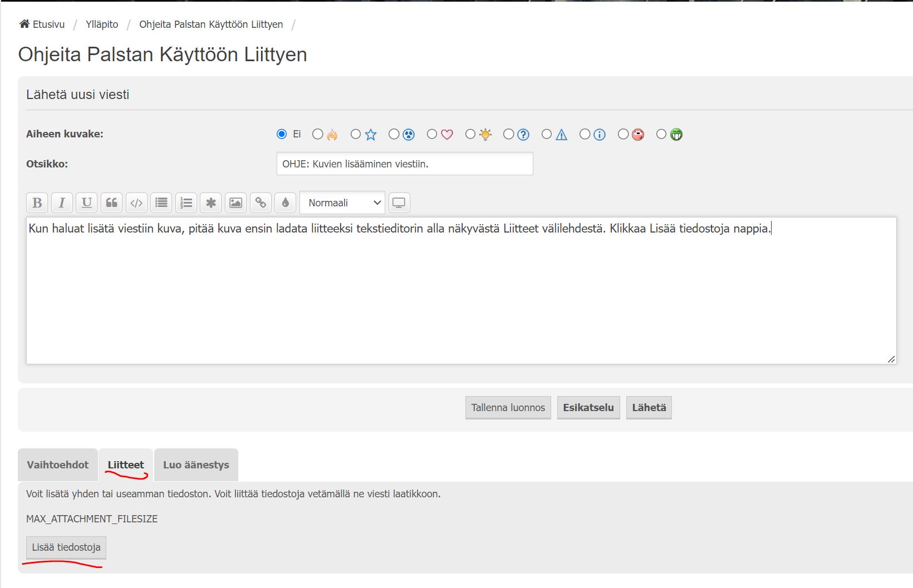Insert a URL with the link icon

coord(261,203)
